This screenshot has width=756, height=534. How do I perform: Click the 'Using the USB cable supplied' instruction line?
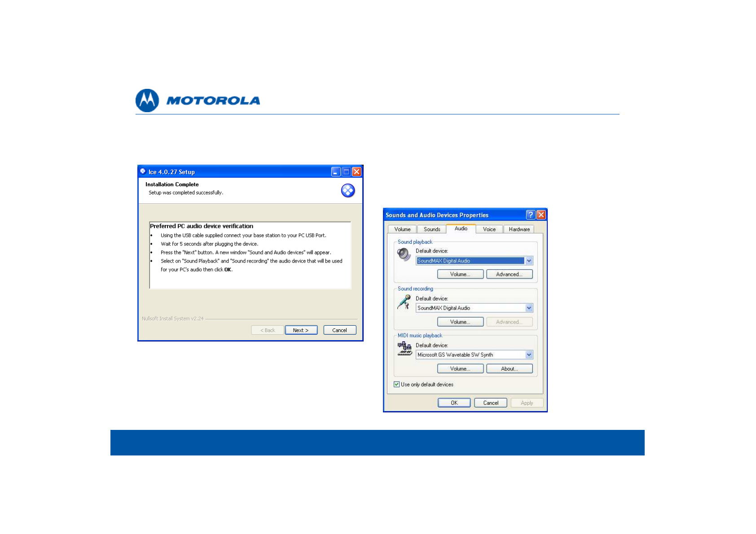[x=243, y=235]
